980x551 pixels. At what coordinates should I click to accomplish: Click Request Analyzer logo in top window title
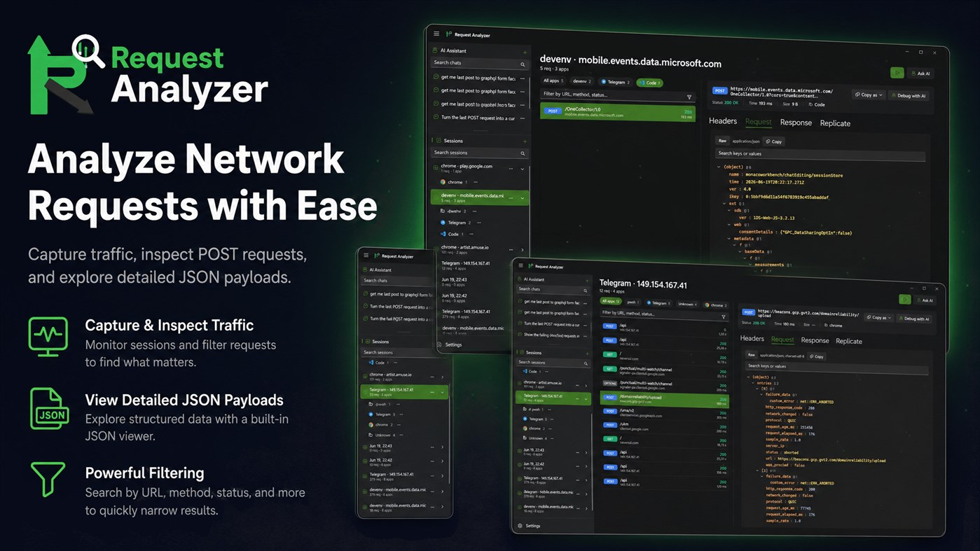tap(449, 34)
